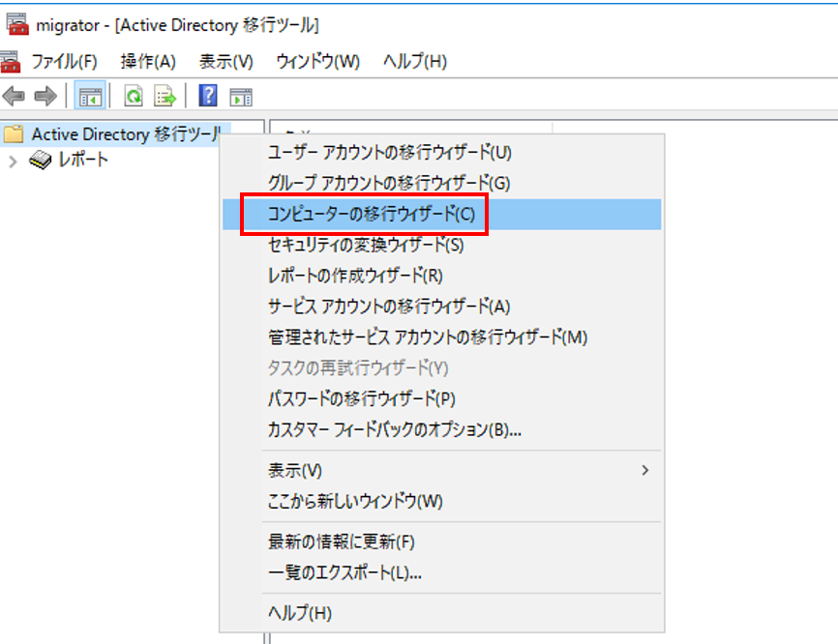Open the Help toolbar icon
The image size is (838, 644).
pos(208,96)
